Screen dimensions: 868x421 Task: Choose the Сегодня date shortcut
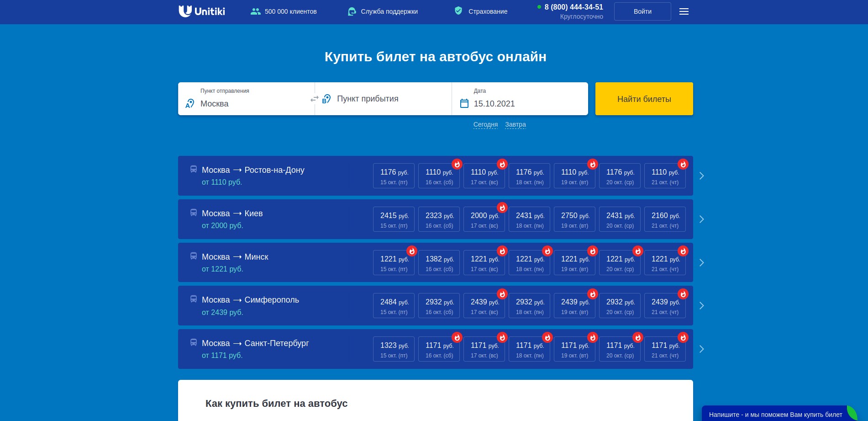[x=485, y=124]
